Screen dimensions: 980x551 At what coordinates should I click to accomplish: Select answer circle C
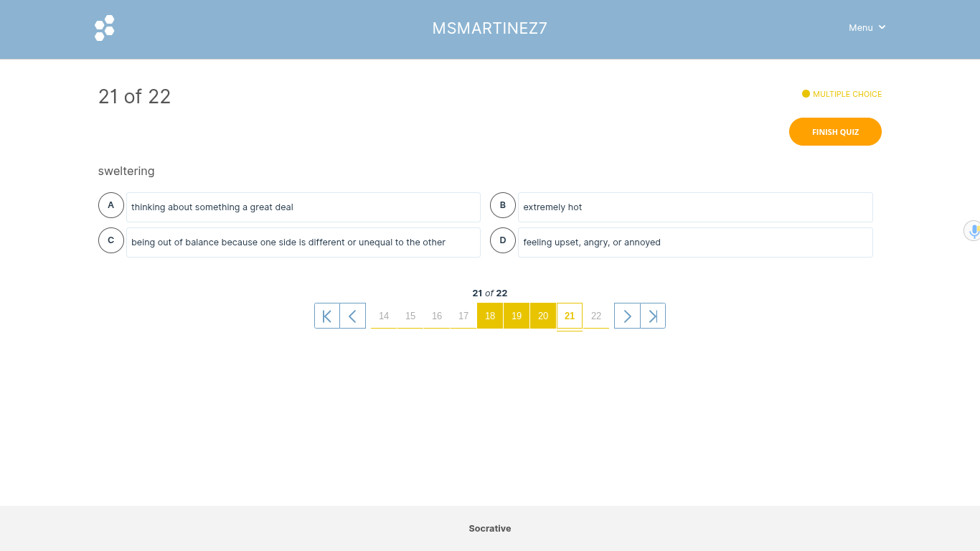click(x=111, y=240)
